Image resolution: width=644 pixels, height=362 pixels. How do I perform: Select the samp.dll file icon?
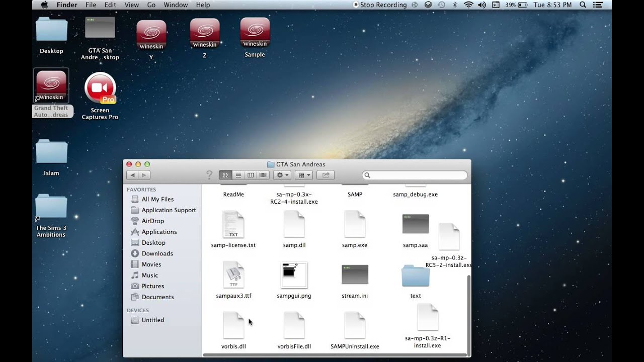294,224
